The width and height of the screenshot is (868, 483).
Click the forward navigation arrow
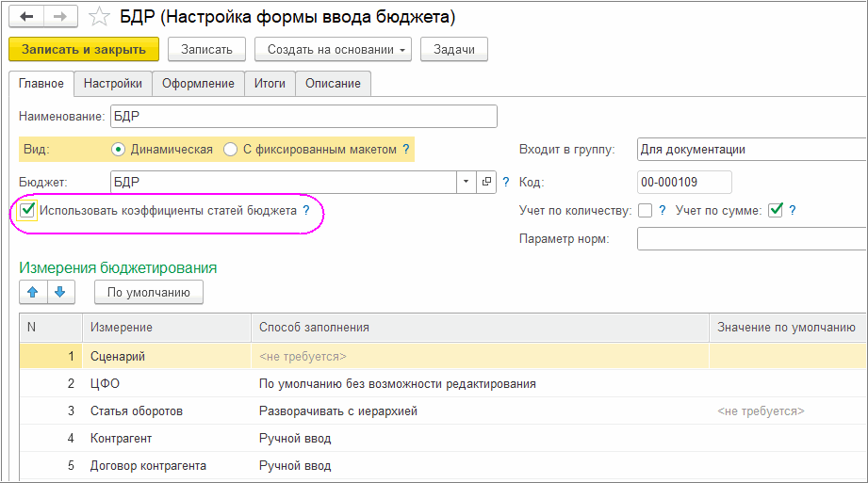tap(60, 17)
